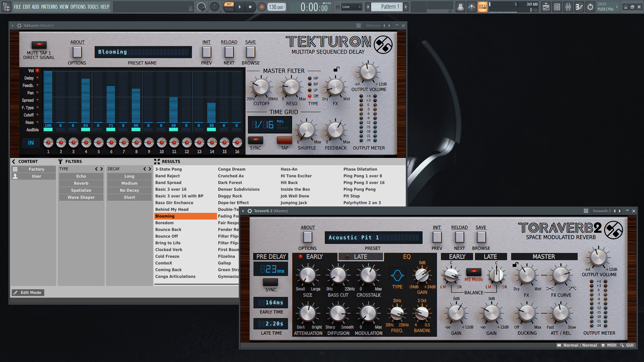The width and height of the screenshot is (644, 362).
Task: Open the PATTERNS menu
Action: pos(49,7)
